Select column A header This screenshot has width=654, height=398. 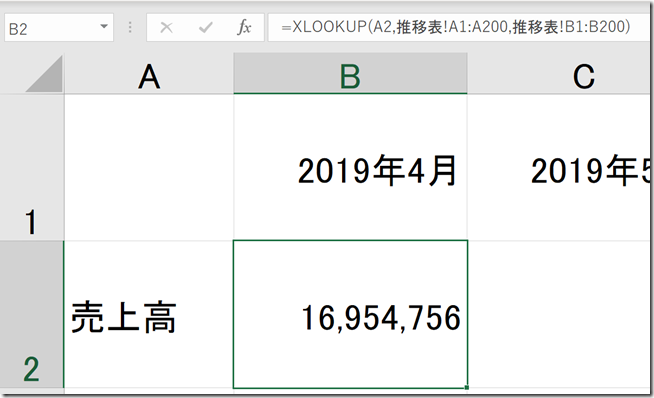click(x=149, y=73)
